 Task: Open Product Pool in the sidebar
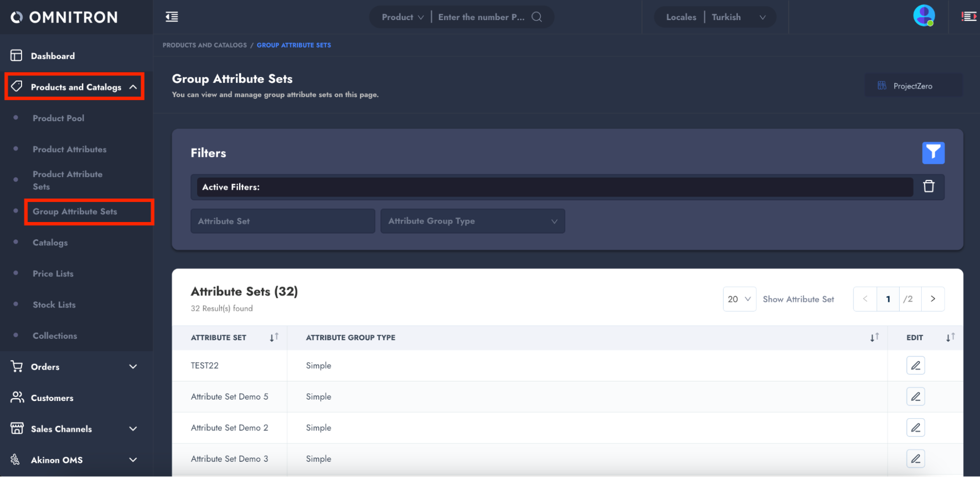click(x=58, y=118)
